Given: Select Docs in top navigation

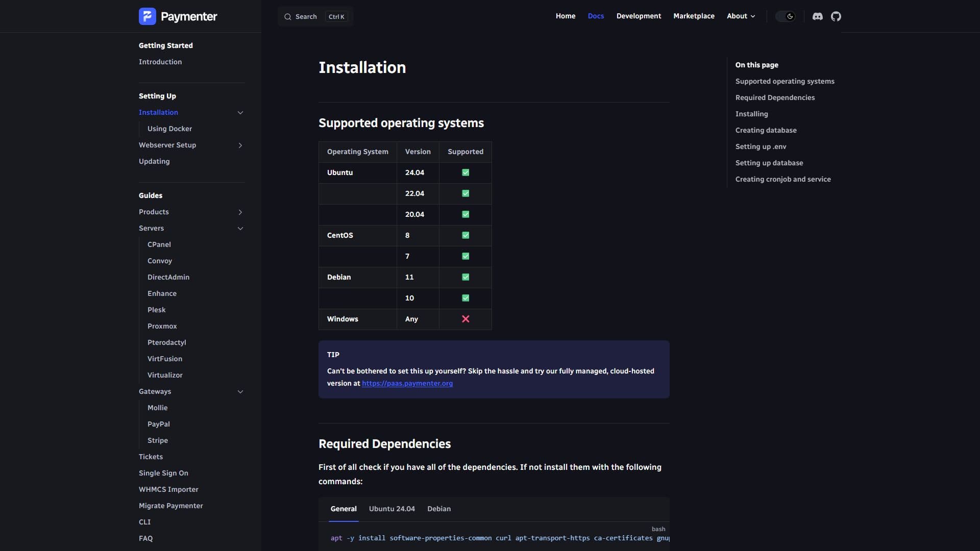Looking at the screenshot, I should point(596,16).
